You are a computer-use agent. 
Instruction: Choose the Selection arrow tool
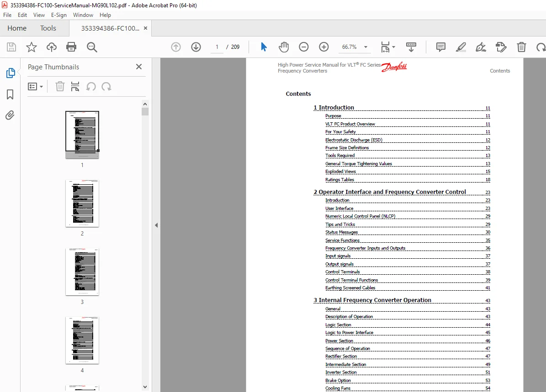point(264,47)
